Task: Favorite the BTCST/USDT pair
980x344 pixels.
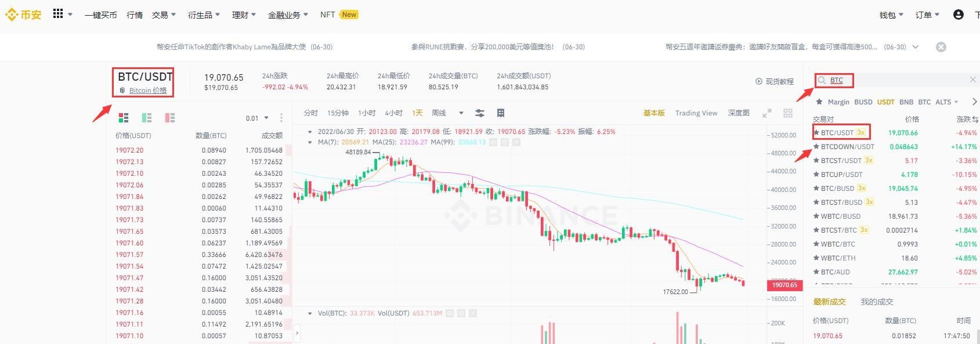Action: pos(816,161)
